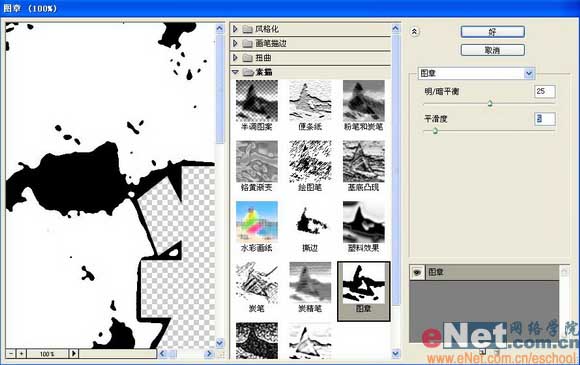
Task: Expand the 风格化 filter folder
Action: click(235, 29)
